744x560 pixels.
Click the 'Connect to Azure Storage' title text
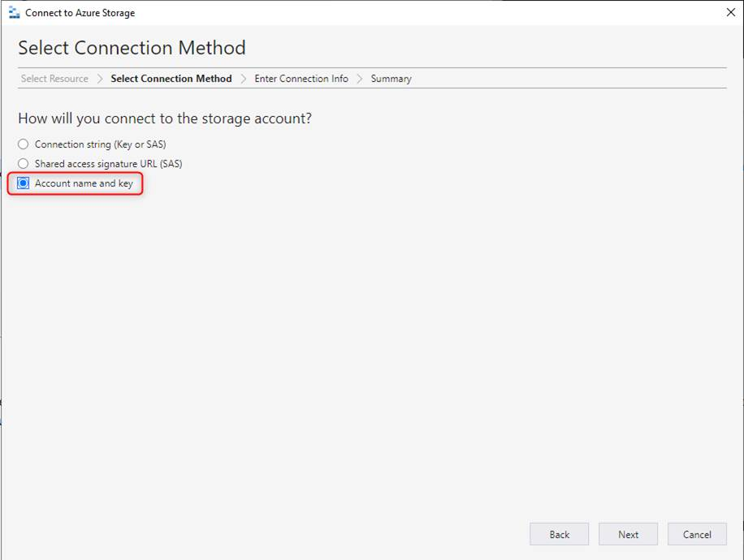click(80, 13)
